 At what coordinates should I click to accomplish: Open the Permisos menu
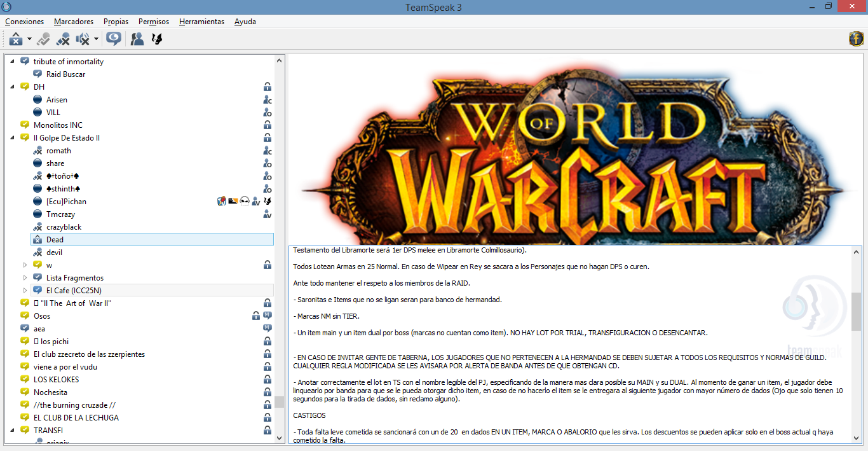(154, 22)
